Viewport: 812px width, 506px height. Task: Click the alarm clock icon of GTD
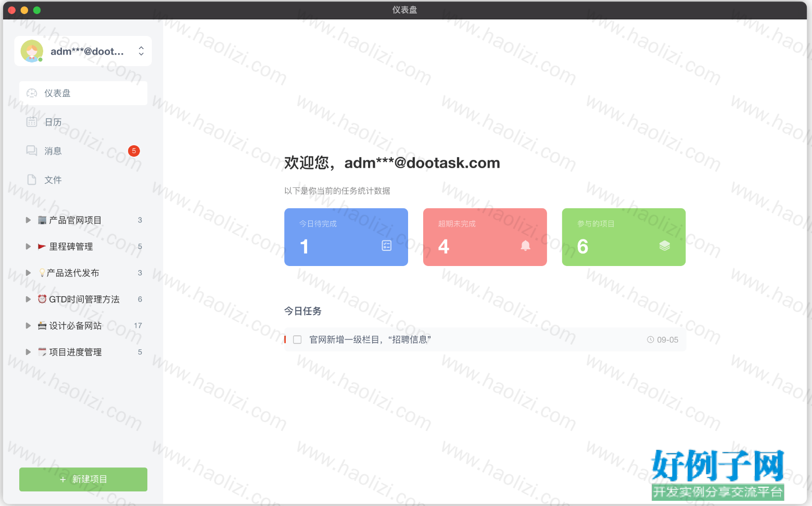click(42, 299)
